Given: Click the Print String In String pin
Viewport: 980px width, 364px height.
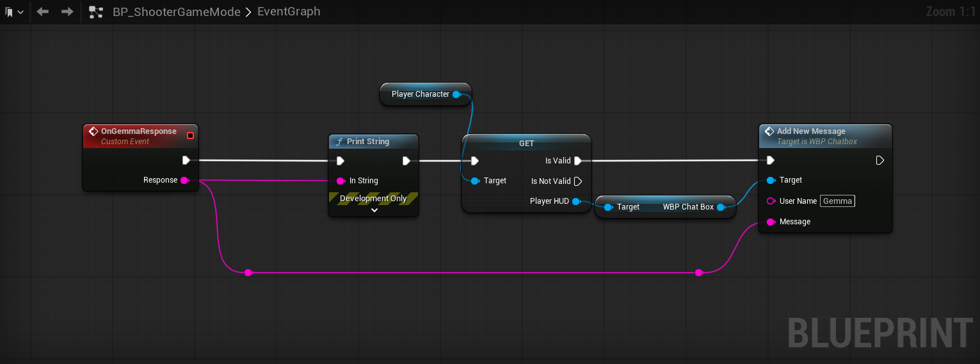Looking at the screenshot, I should click(x=341, y=181).
